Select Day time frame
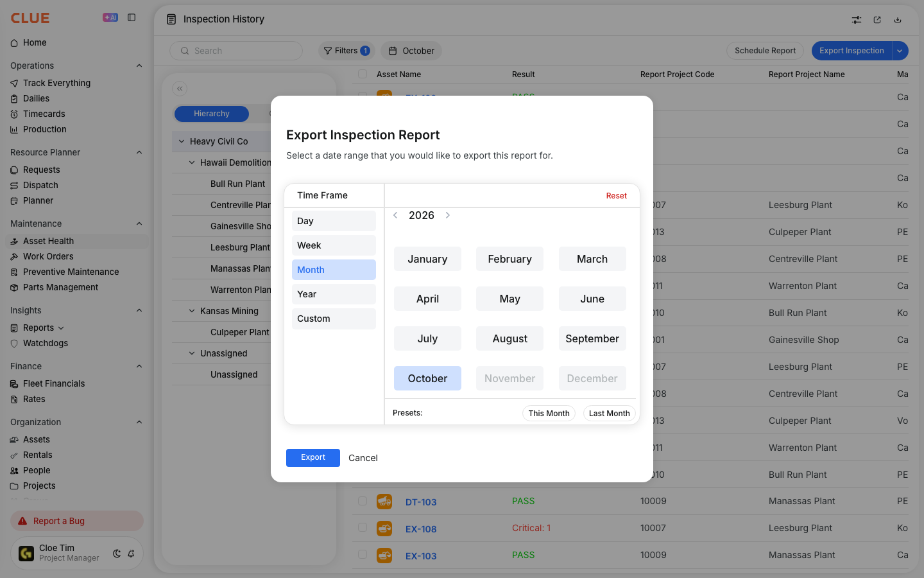Viewport: 924px width, 578px height. (x=334, y=221)
